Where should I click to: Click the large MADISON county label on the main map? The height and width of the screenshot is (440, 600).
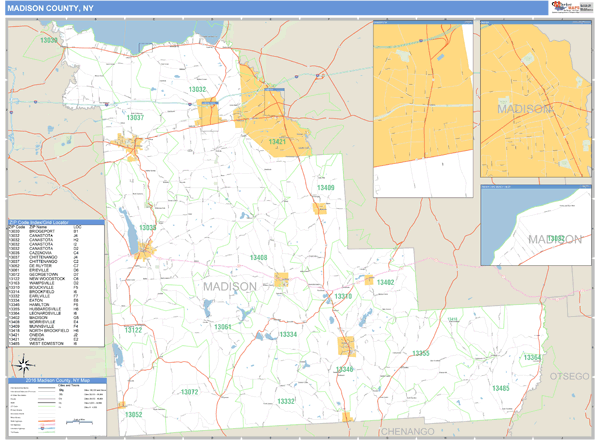pyautogui.click(x=229, y=287)
